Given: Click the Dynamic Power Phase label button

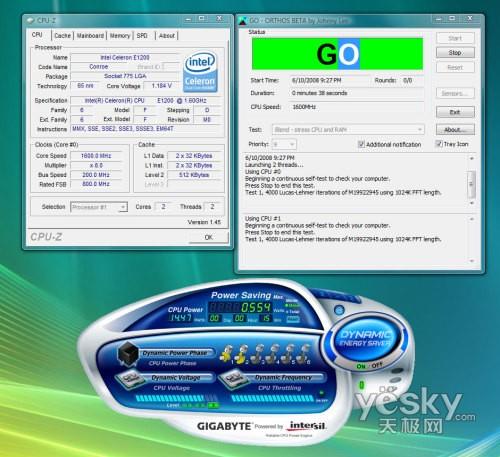Looking at the screenshot, I should click(177, 353).
